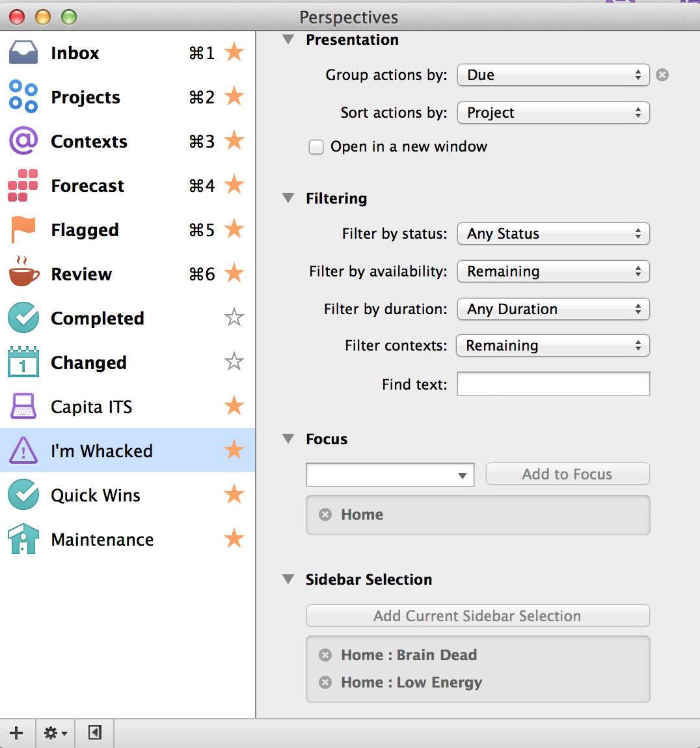This screenshot has height=748, width=700.
Task: Click the Flagged orange flag icon
Action: pyautogui.click(x=23, y=230)
